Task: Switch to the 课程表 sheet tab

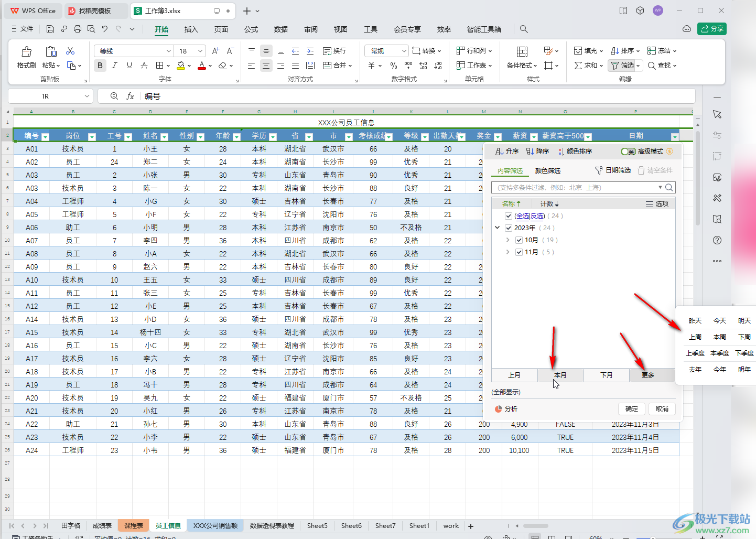Action: [x=134, y=526]
